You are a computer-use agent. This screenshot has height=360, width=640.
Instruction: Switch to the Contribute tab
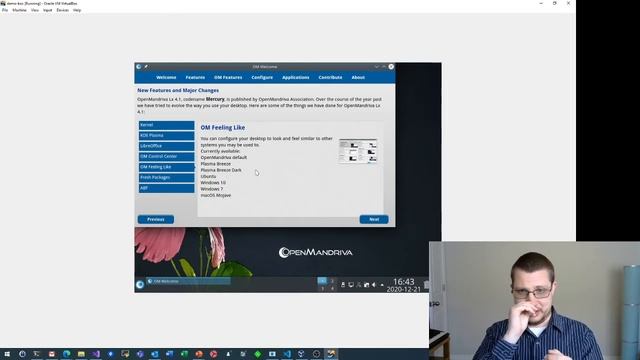pyautogui.click(x=330, y=77)
